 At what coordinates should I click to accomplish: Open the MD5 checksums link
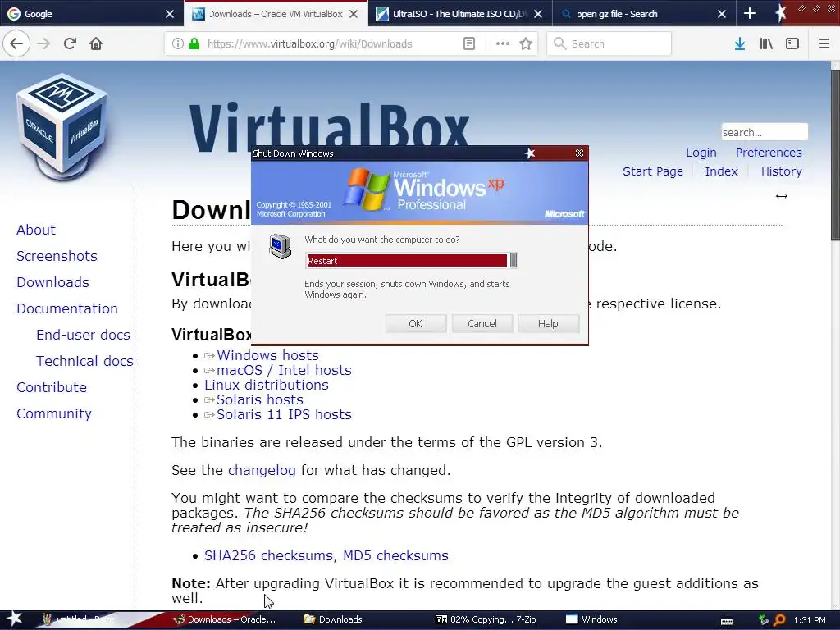click(395, 555)
